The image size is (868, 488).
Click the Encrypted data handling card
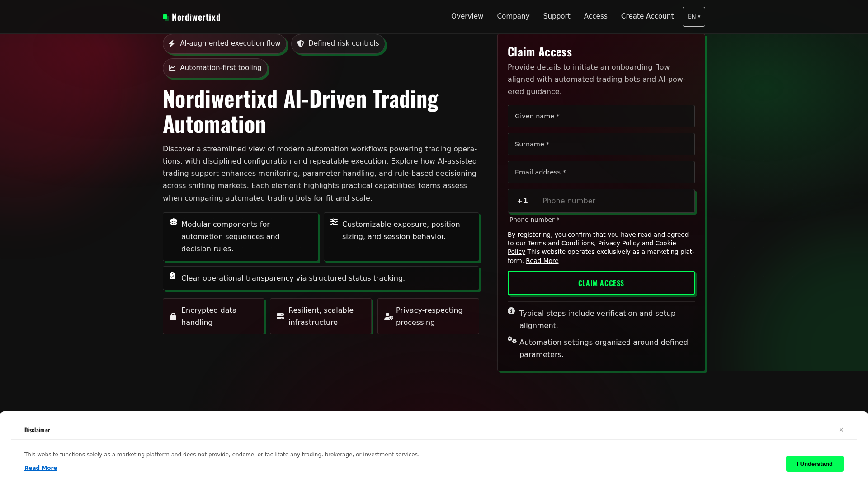click(213, 316)
